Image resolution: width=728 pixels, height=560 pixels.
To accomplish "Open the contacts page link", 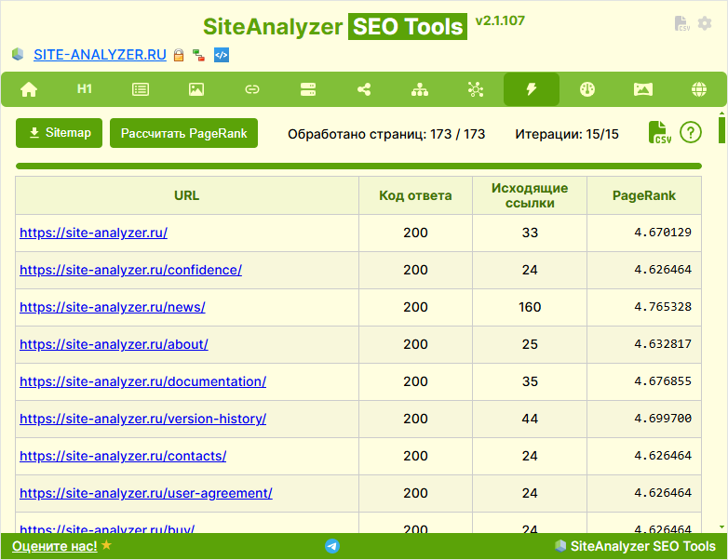I will click(123, 456).
